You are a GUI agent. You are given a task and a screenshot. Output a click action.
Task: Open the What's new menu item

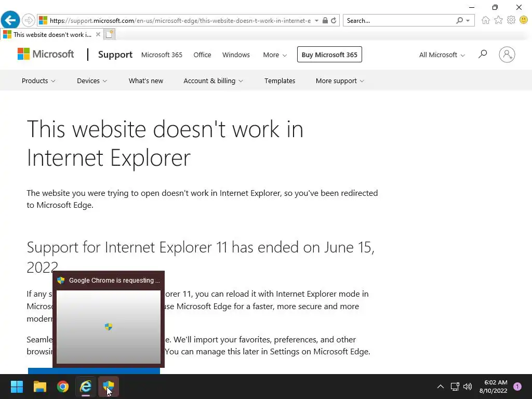(x=146, y=81)
